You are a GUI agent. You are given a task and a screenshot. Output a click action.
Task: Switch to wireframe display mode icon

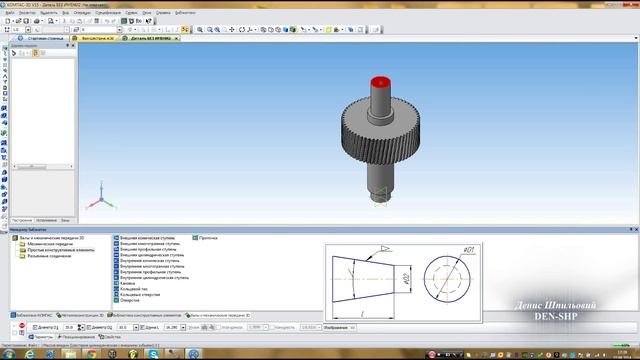pos(263,29)
